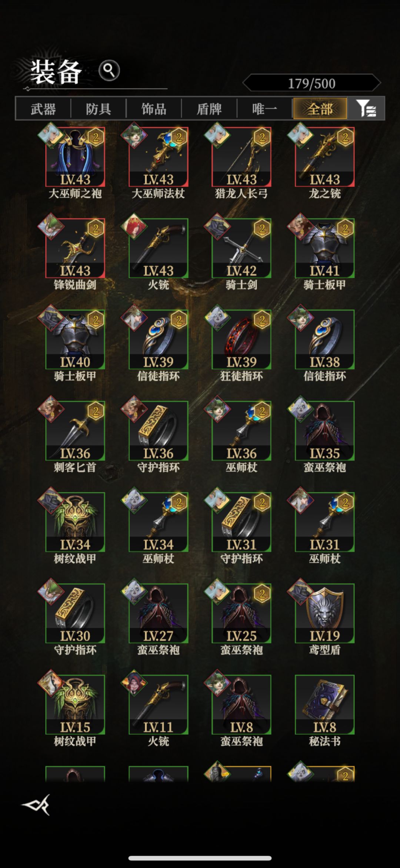The image size is (400, 868).
Task: Open the 饰品 tab
Action: [154, 109]
